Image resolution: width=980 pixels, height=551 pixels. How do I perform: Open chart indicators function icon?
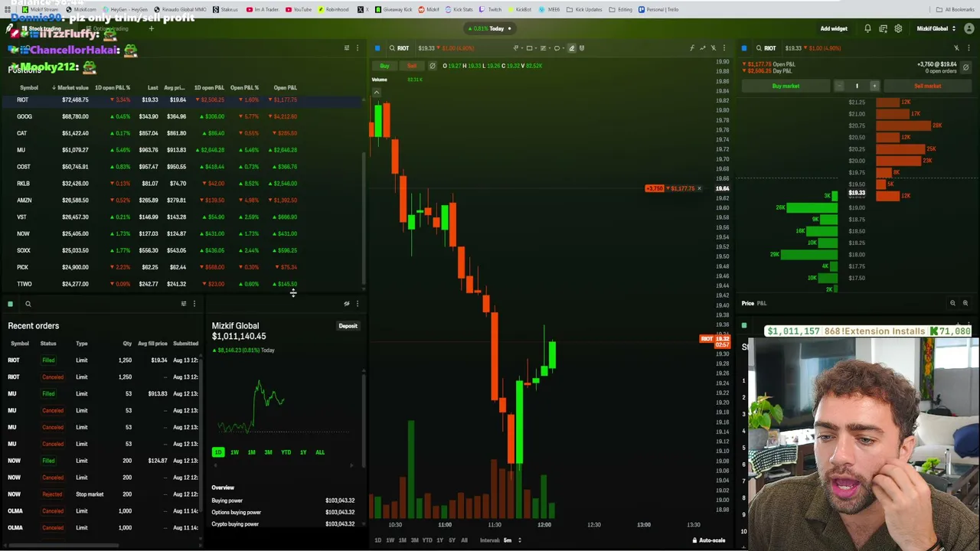[691, 48]
